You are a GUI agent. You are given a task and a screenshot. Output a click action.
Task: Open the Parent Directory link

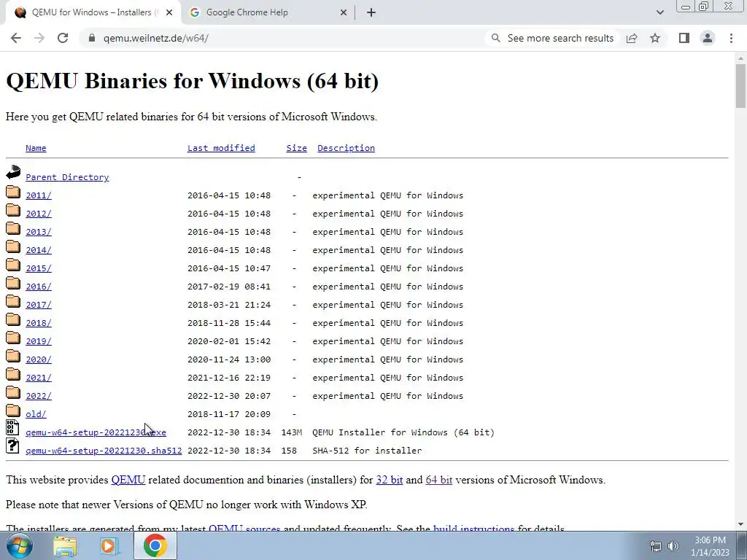[67, 177]
